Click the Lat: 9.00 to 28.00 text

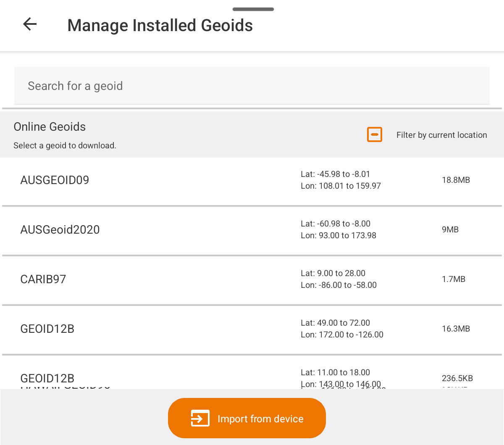pyautogui.click(x=333, y=273)
